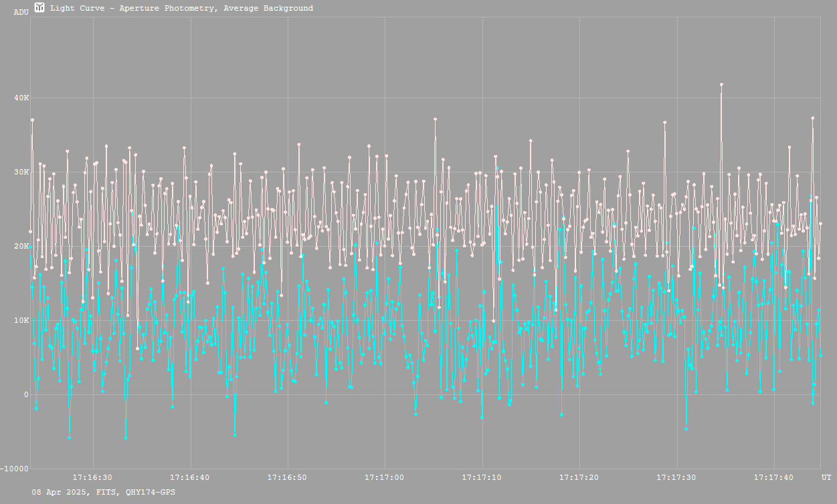Click the 17:17:00 time axis label
Screen dimensions: 837x504
[x=385, y=477]
